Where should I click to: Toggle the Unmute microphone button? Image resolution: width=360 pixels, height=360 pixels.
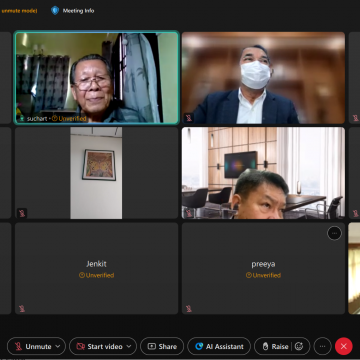(33, 346)
